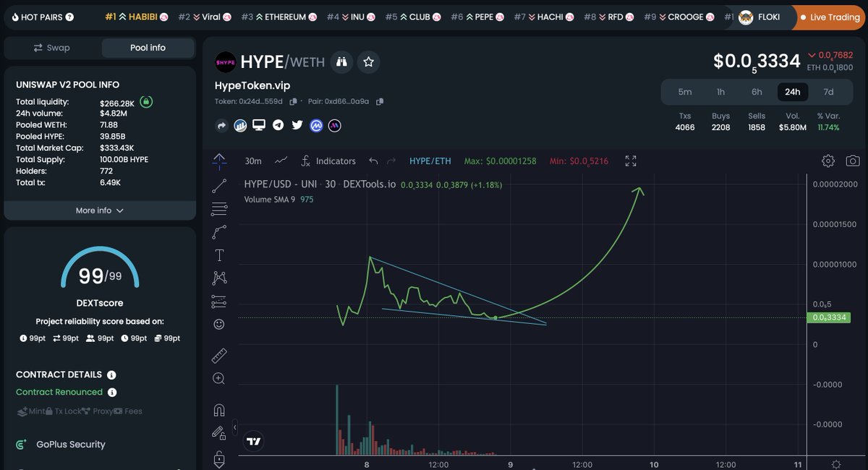The width and height of the screenshot is (868, 470).
Task: Open the chart patterns tool
Action: [219, 278]
